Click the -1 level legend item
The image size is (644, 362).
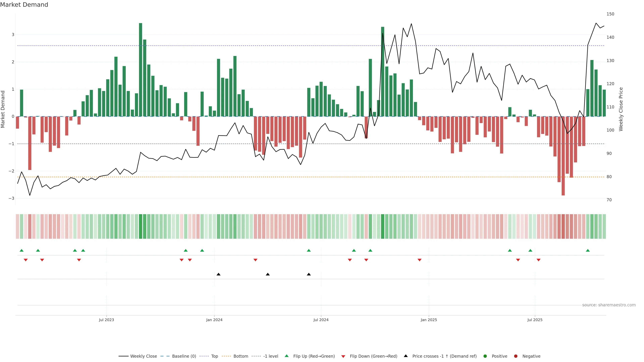(x=271, y=356)
